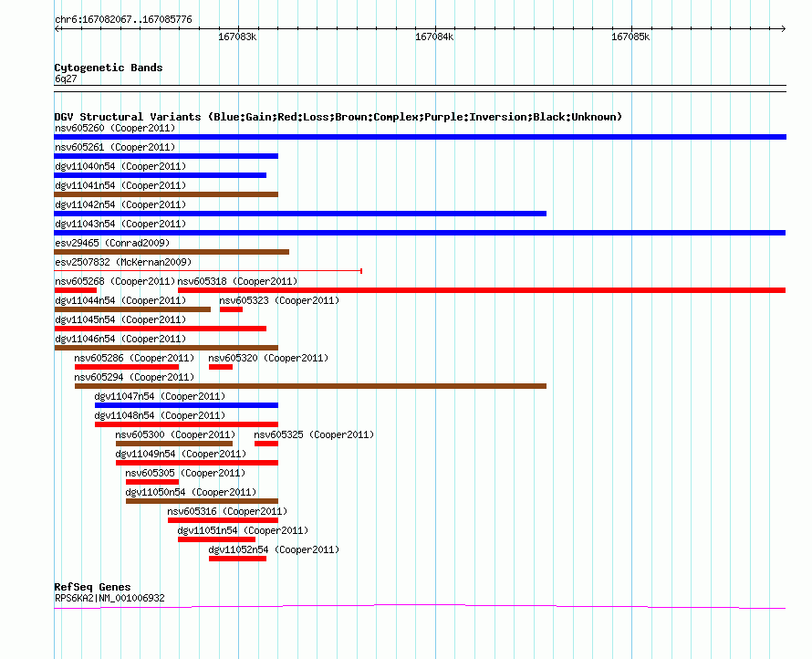
Task: Click the nsv605320 (Cooper2011) label
Action: (x=268, y=358)
